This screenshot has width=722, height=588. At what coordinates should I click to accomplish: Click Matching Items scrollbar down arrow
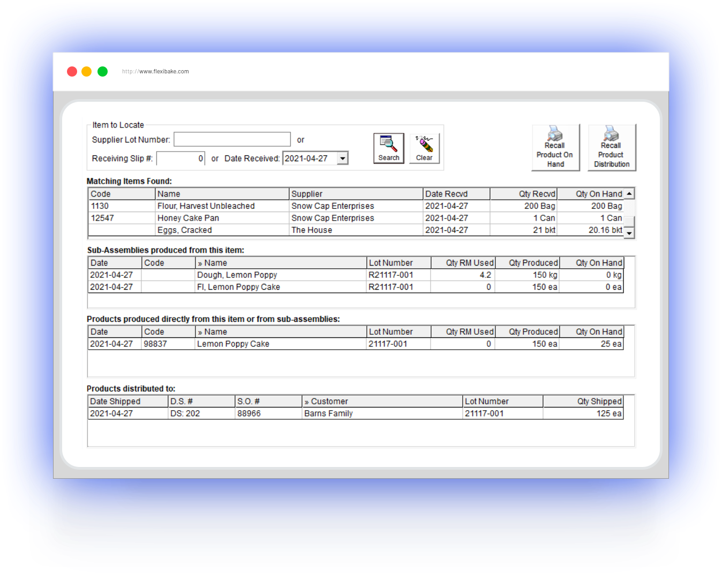click(x=629, y=233)
